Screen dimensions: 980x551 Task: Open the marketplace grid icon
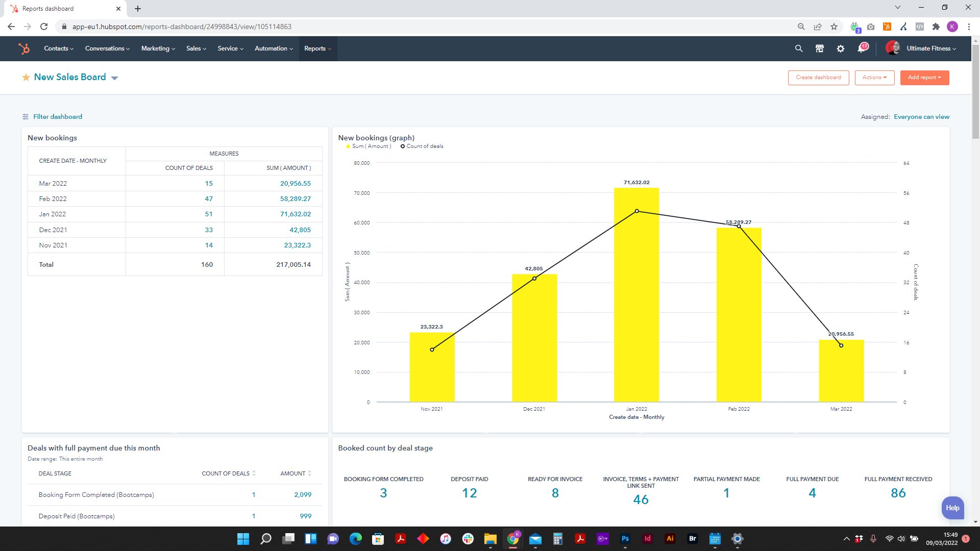[820, 48]
